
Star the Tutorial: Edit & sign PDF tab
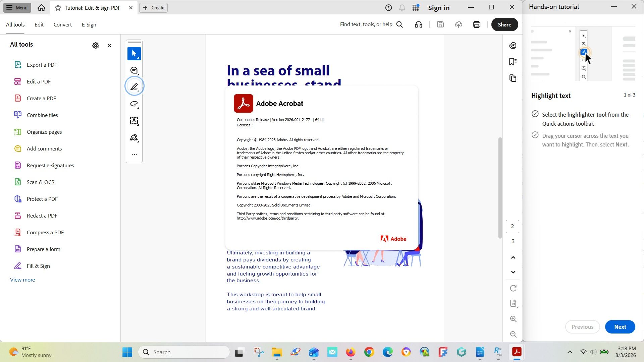58,8
